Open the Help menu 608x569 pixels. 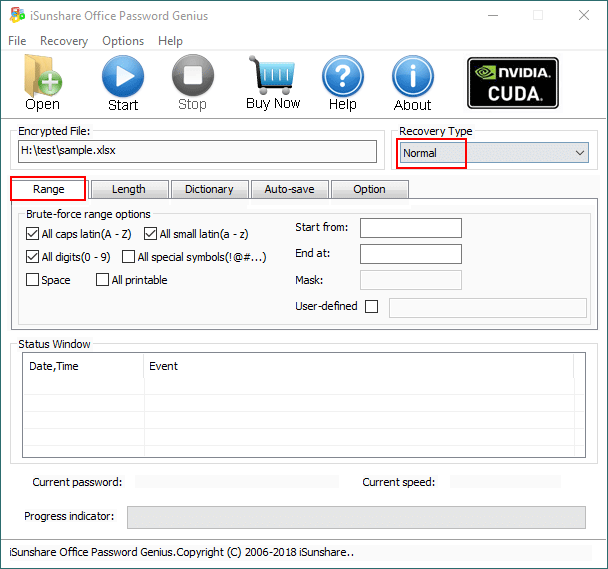[170, 41]
